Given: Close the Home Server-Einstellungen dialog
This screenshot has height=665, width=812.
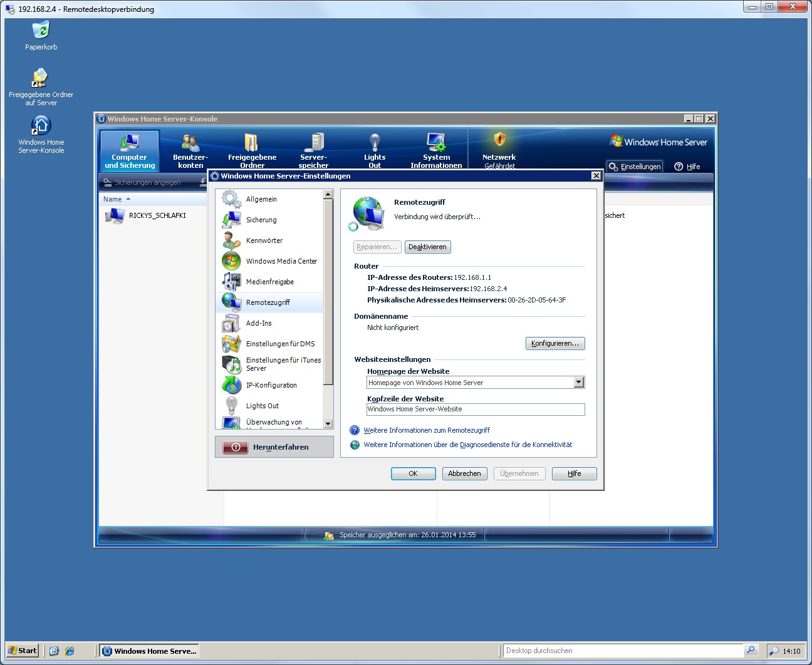Looking at the screenshot, I should pyautogui.click(x=596, y=176).
